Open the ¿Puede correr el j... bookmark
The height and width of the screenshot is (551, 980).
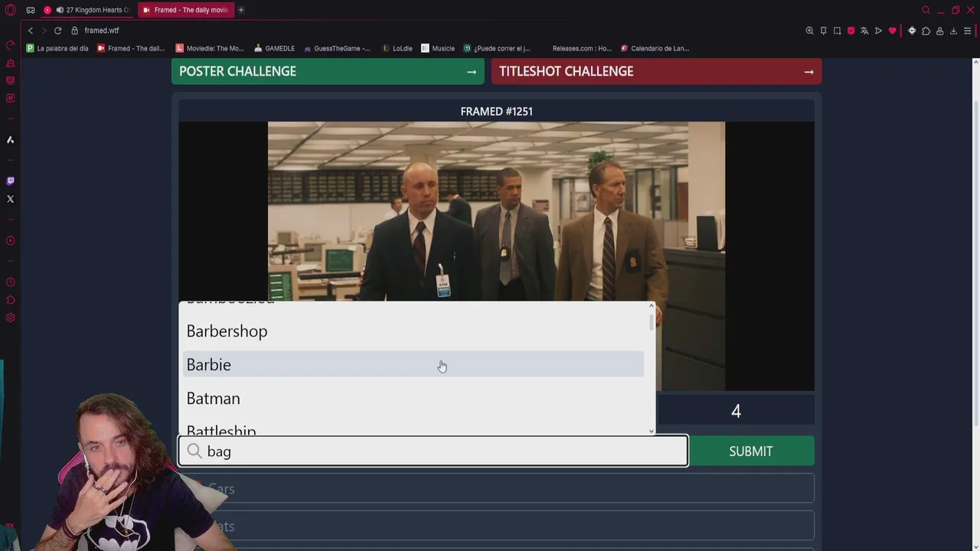tap(497, 48)
